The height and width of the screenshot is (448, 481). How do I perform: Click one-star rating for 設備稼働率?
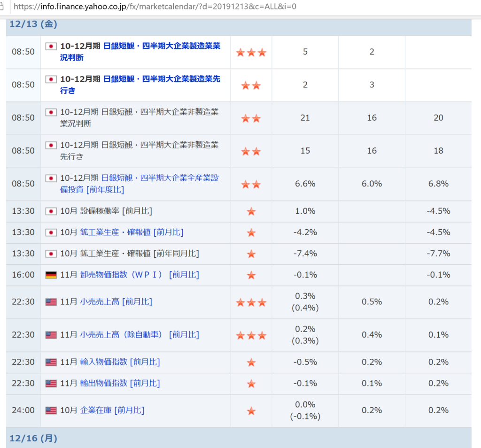pos(251,211)
